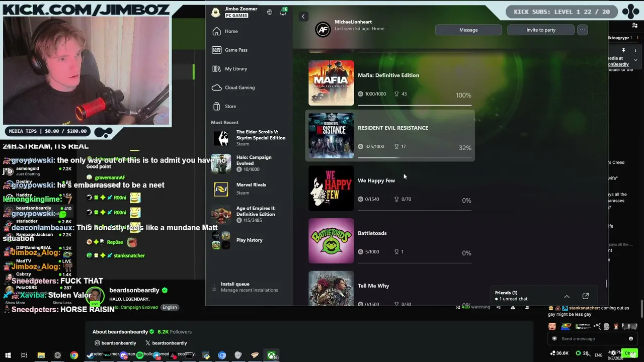Viewport: 644px width, 362px height.
Task: Click the beardsonbeardly channel avatar
Action: coord(94,297)
